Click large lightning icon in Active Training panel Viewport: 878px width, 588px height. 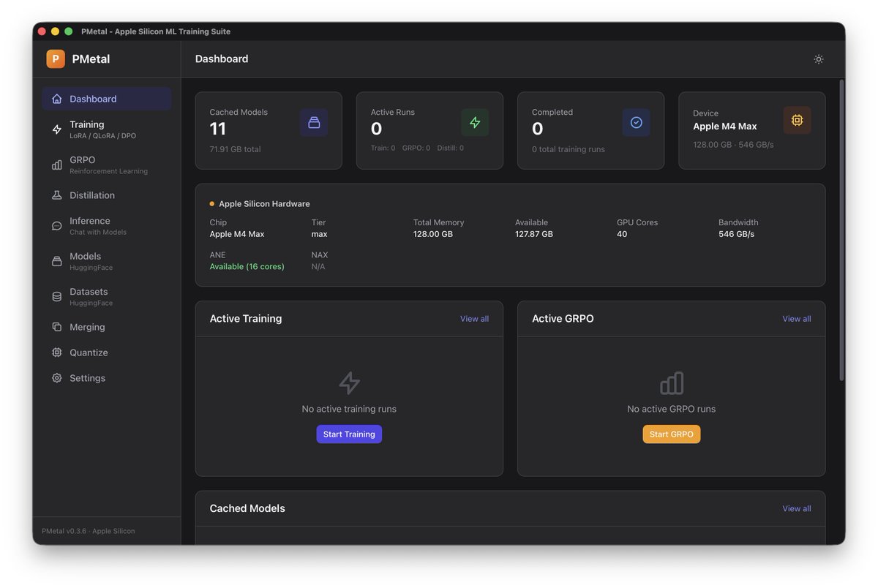[x=349, y=383]
